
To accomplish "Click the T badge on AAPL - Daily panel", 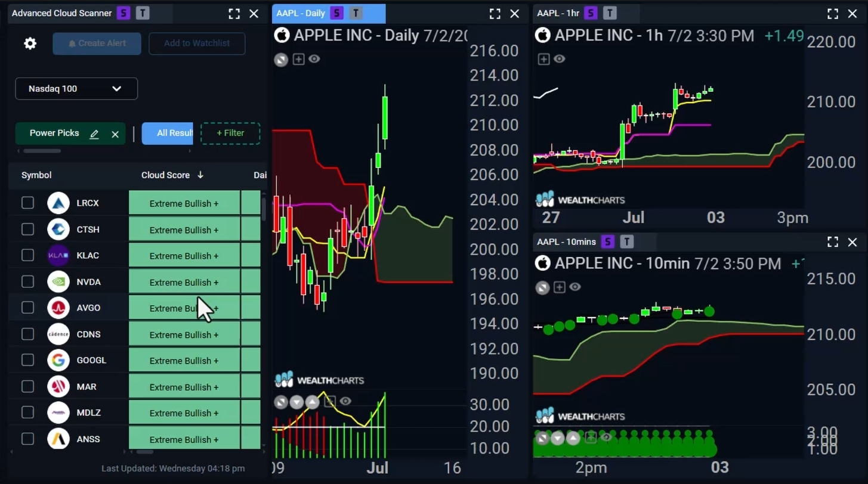I will 356,13.
